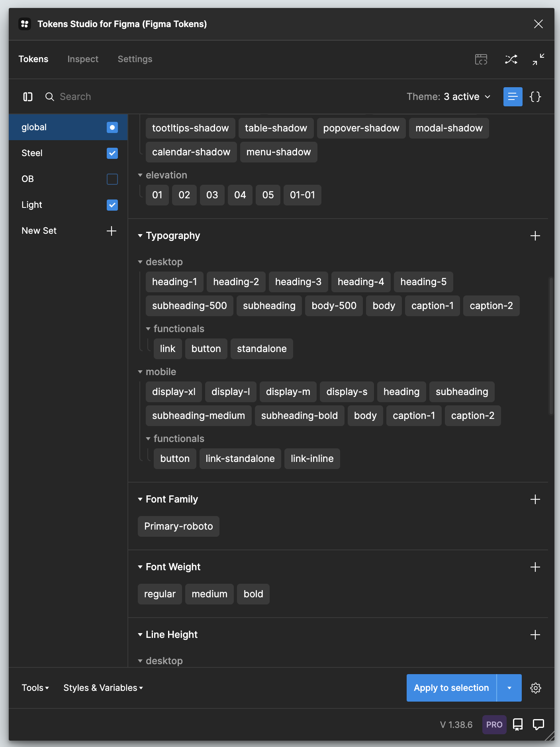Click the Tokens Studio logo icon
The image size is (560, 747).
click(x=25, y=24)
